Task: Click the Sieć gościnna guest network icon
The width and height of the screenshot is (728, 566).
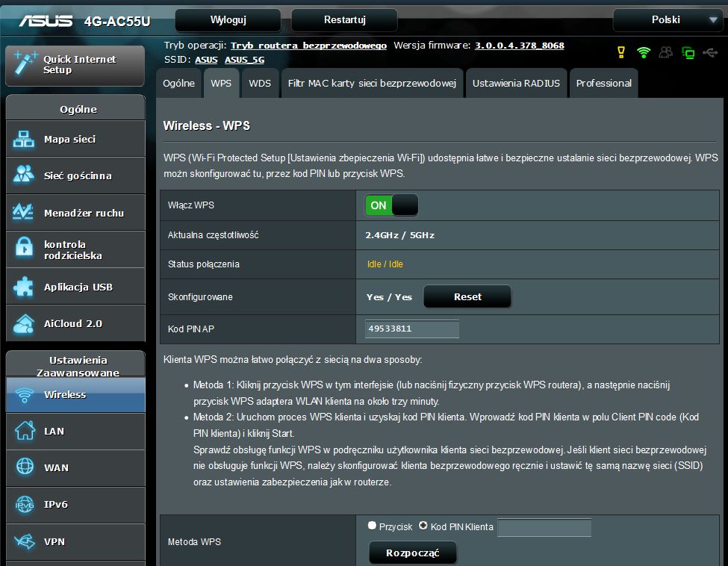Action: pos(23,175)
